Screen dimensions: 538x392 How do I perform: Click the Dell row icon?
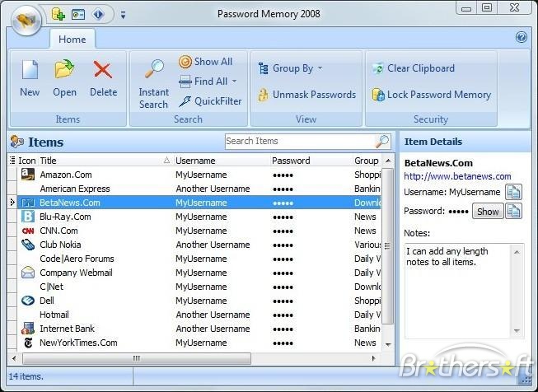point(28,301)
